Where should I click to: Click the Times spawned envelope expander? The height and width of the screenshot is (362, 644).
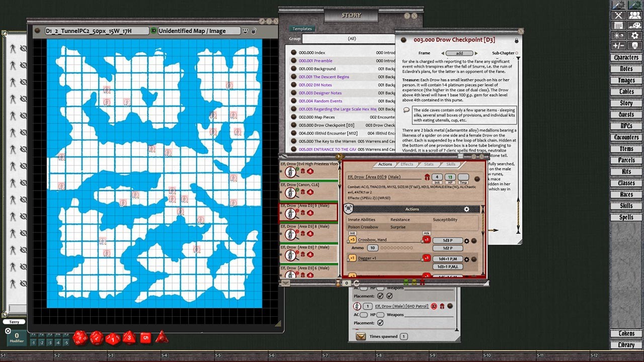361,336
